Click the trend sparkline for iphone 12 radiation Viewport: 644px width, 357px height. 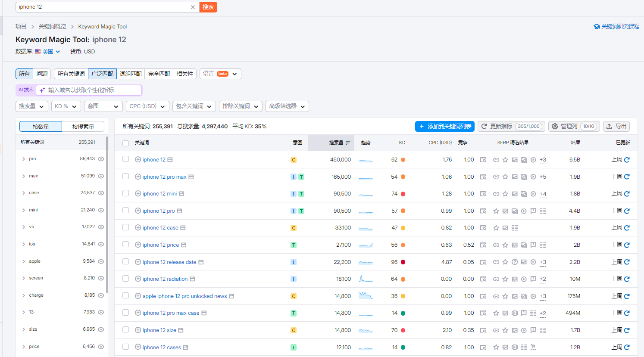pyautogui.click(x=366, y=279)
